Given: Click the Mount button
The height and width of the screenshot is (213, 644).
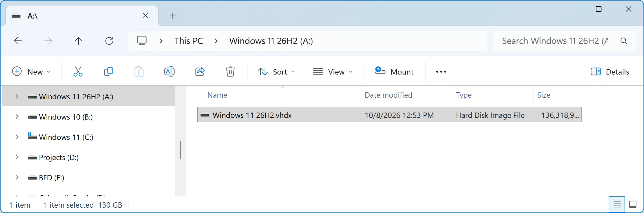Looking at the screenshot, I should [x=394, y=72].
